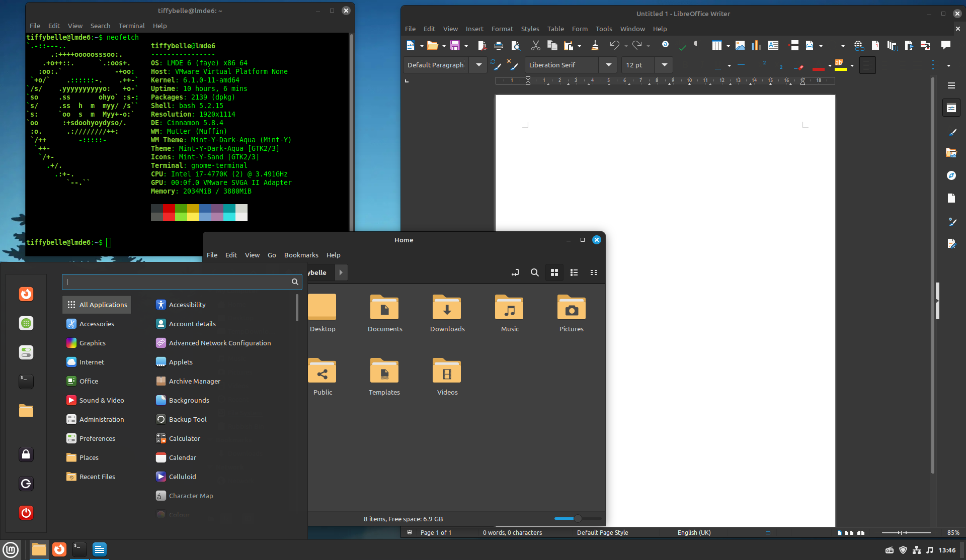Click the Linux Mint menu button on the panel
Viewport: 966px width, 560px height.
coord(11,549)
